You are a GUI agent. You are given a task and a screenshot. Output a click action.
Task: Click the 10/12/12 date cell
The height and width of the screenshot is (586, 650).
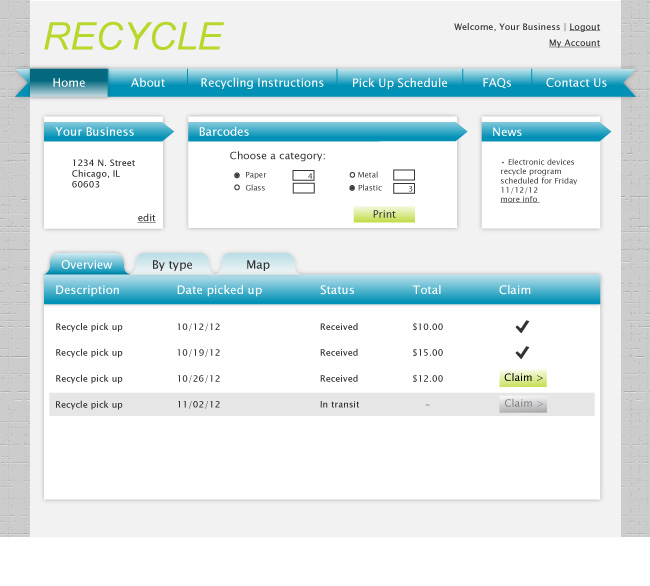click(x=199, y=327)
